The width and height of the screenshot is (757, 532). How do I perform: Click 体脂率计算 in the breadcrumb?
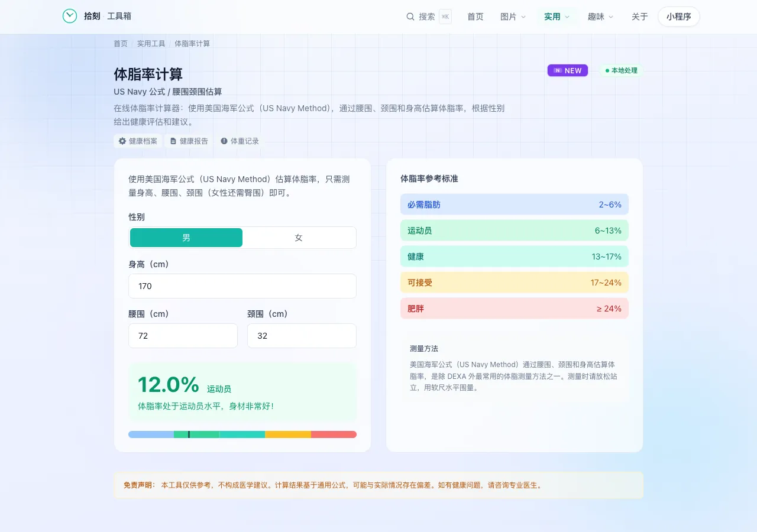click(x=192, y=44)
